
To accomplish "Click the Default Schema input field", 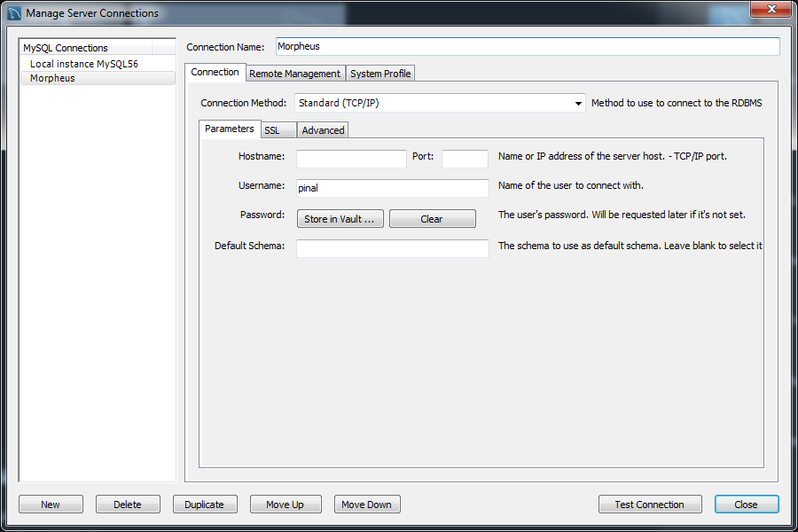I will [393, 248].
